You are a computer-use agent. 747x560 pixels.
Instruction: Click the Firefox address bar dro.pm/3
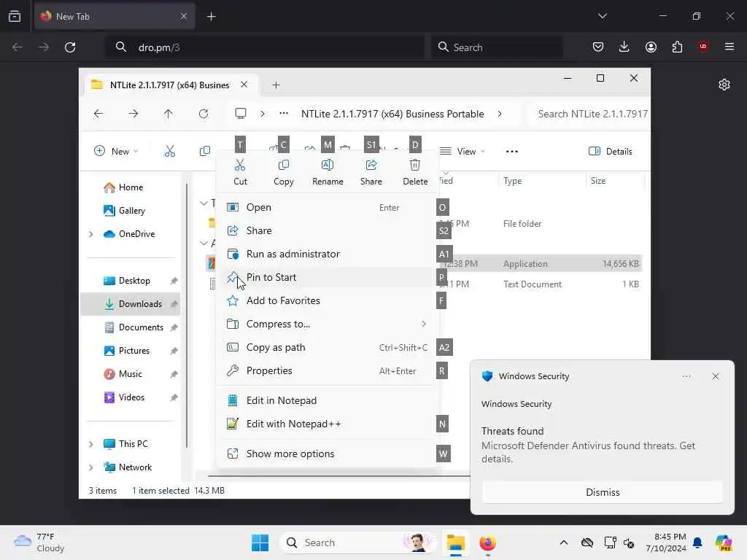pyautogui.click(x=265, y=47)
